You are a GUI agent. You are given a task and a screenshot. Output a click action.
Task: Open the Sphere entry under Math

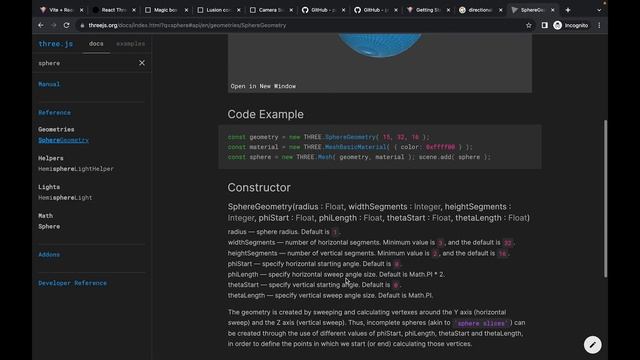click(x=49, y=226)
